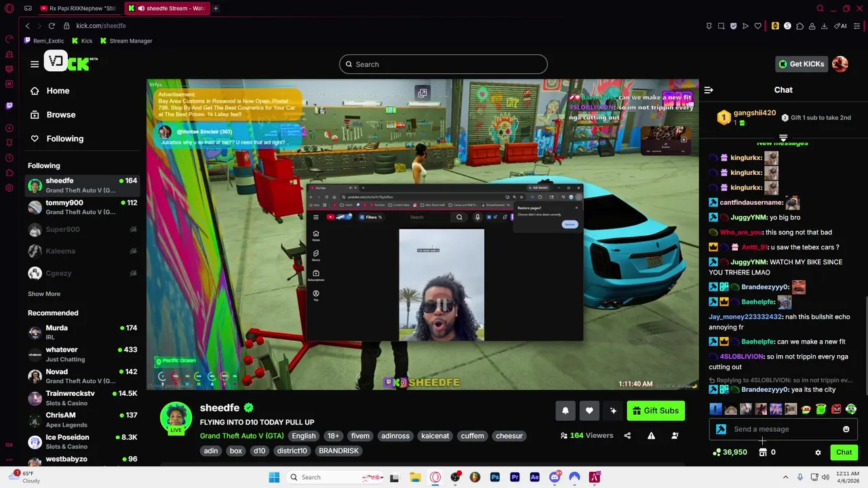The width and height of the screenshot is (868, 488).
Task: Click the Send a message chat field
Action: click(783, 429)
